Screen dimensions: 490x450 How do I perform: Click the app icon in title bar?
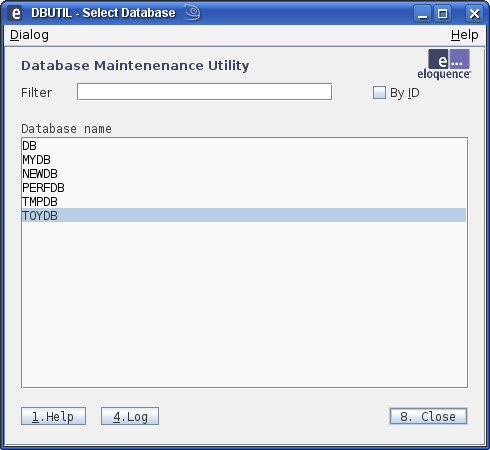click(15, 13)
